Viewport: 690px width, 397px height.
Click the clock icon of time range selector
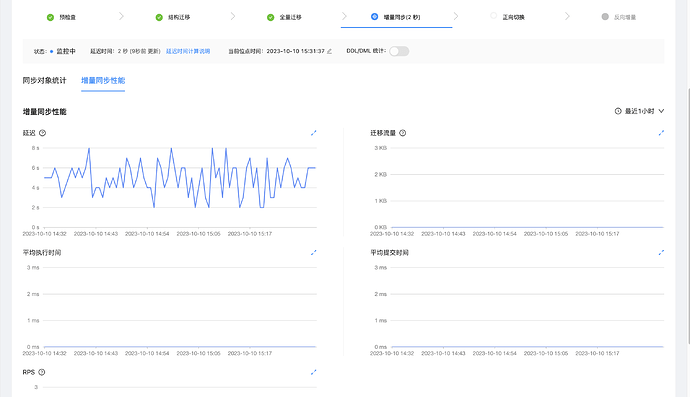coord(618,111)
